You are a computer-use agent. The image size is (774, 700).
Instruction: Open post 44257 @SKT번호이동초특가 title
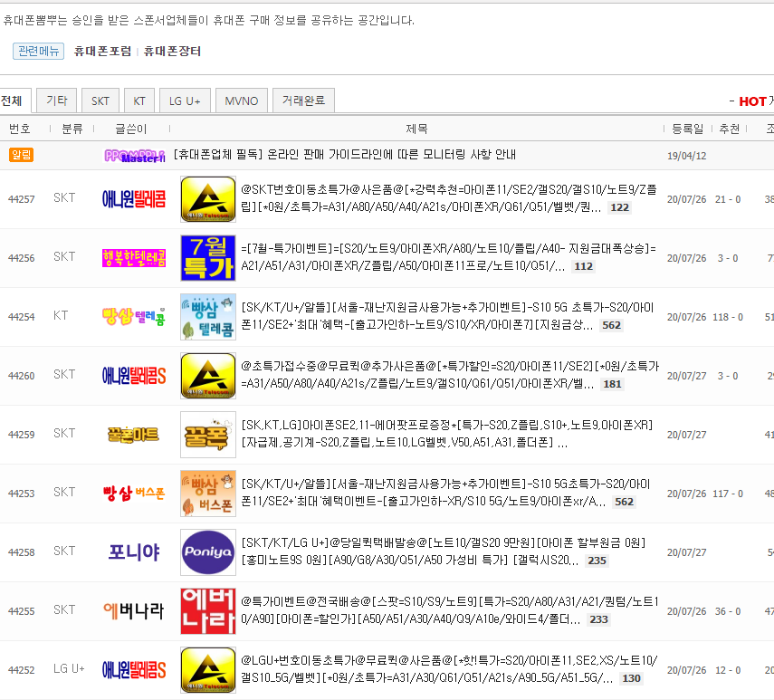449,198
